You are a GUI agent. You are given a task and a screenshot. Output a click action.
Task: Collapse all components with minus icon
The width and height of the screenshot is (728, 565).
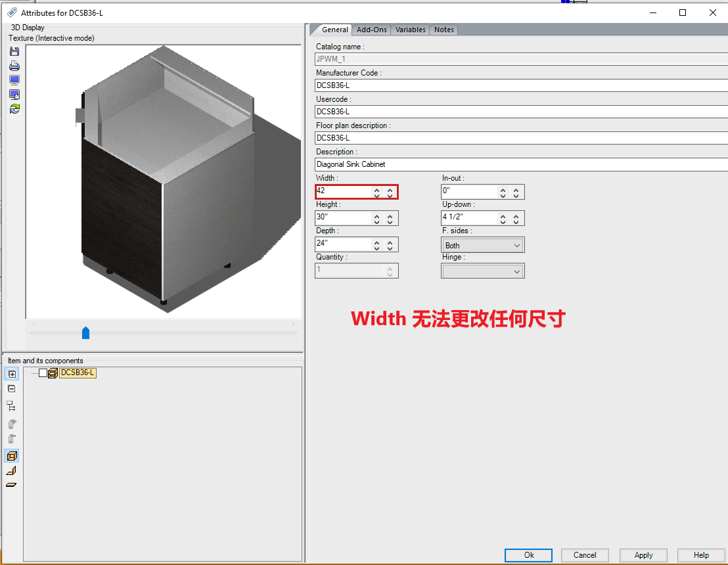12,389
